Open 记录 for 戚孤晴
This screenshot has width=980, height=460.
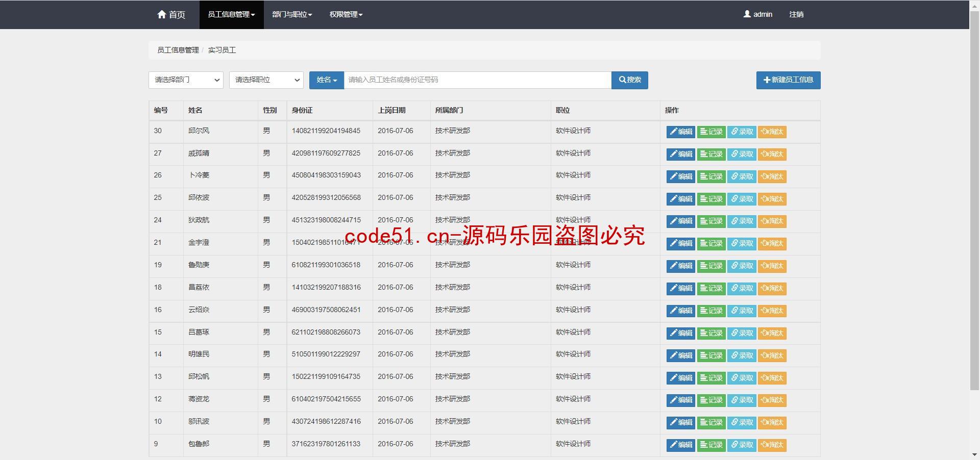click(x=711, y=154)
